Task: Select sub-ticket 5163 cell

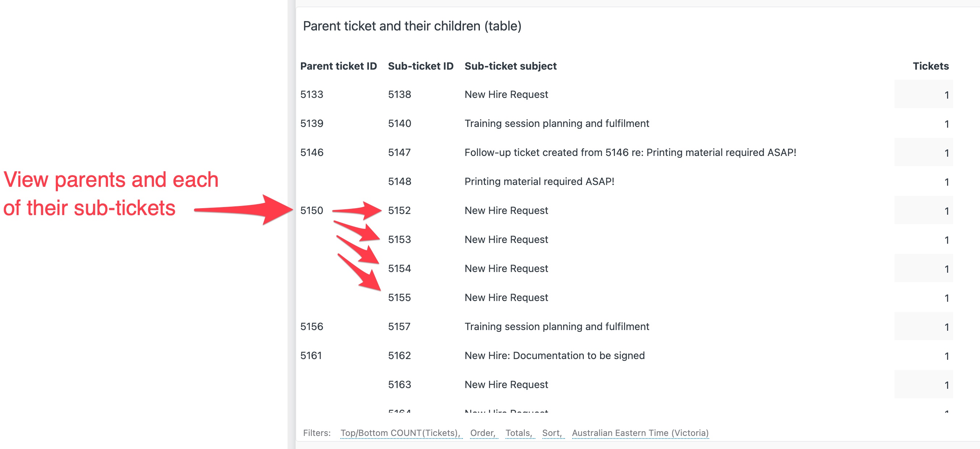Action: (399, 384)
